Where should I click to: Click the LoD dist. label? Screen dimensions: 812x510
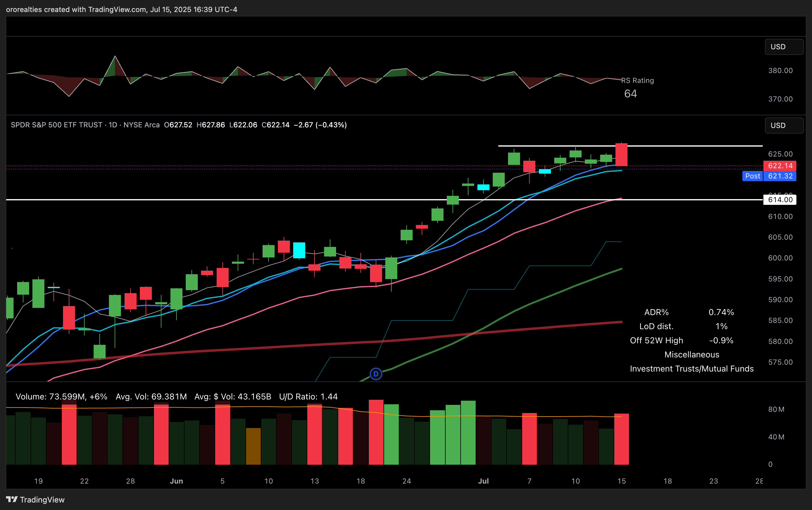pyautogui.click(x=656, y=326)
